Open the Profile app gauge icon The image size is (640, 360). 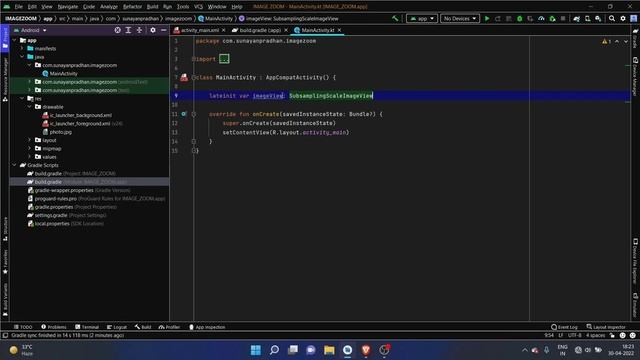(x=541, y=18)
